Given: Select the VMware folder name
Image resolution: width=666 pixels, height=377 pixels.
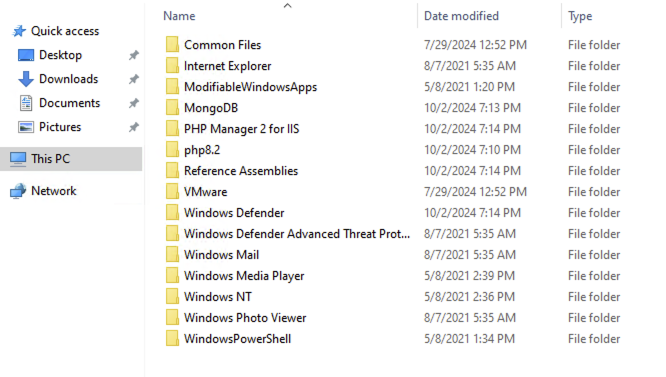Looking at the screenshot, I should click(x=206, y=192).
